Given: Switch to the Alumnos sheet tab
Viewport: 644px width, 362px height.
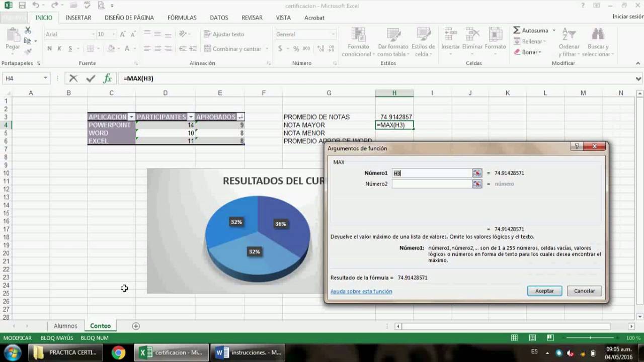Looking at the screenshot, I should coord(65,326).
